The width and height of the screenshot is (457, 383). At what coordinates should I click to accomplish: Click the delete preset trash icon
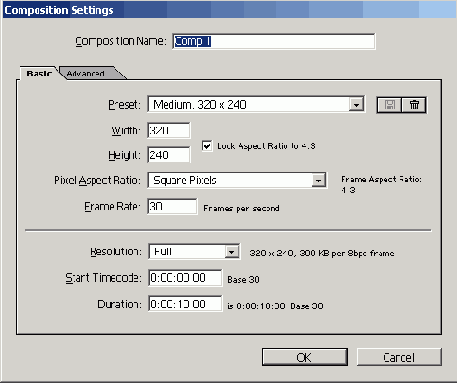tap(414, 105)
